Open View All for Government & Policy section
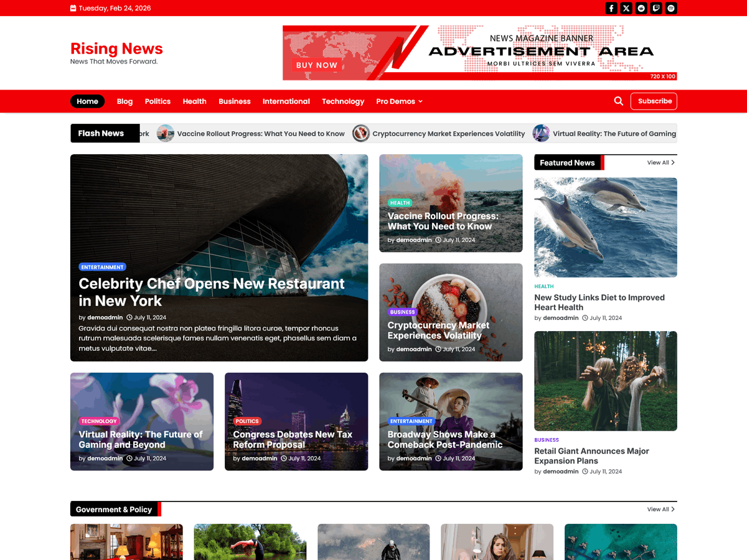The width and height of the screenshot is (747, 560). coord(660,509)
